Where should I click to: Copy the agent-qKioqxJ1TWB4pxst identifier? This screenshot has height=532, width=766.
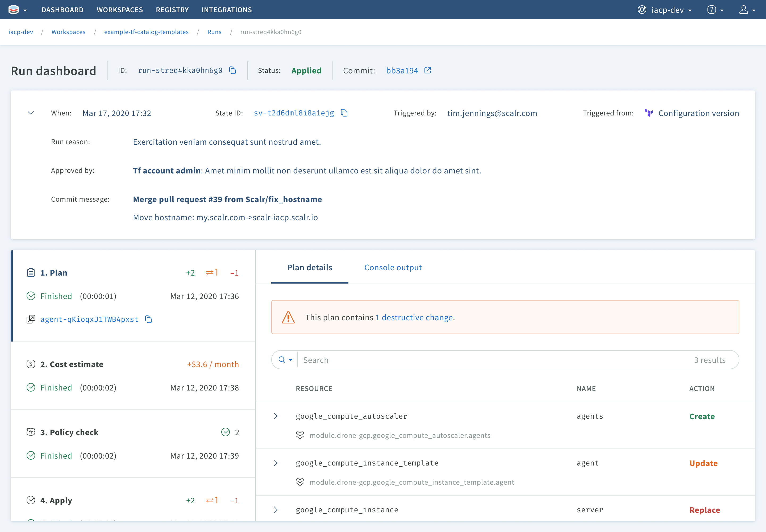tap(148, 319)
